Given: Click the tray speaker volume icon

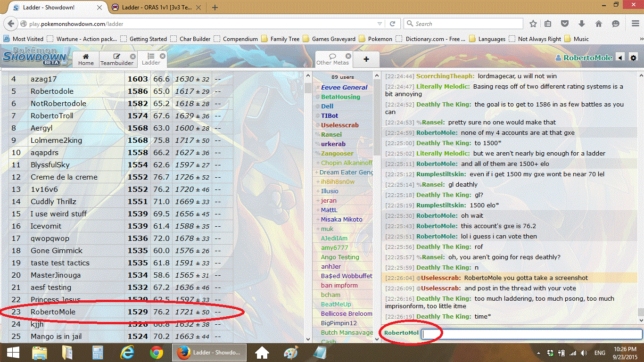Looking at the screenshot, I should point(584,353).
